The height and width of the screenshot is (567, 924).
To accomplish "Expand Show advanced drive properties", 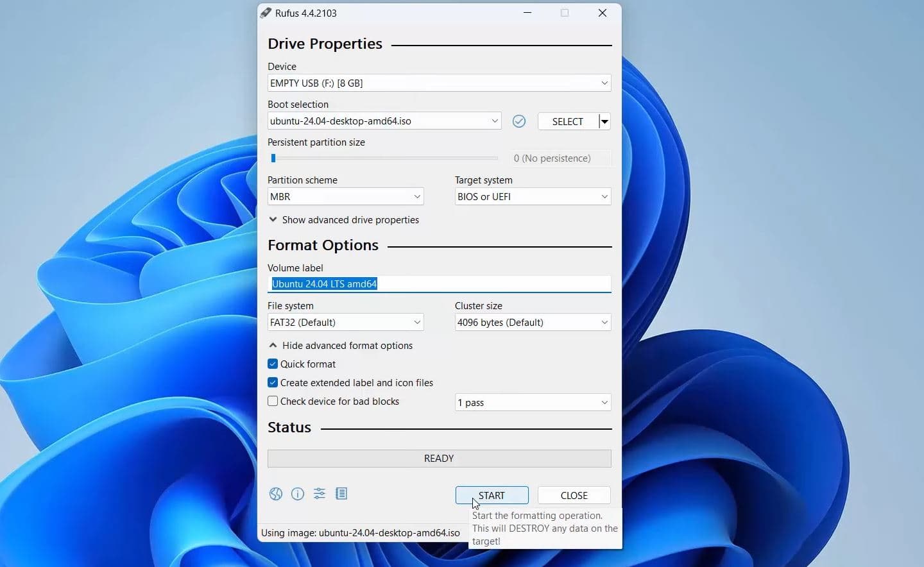I will (343, 220).
